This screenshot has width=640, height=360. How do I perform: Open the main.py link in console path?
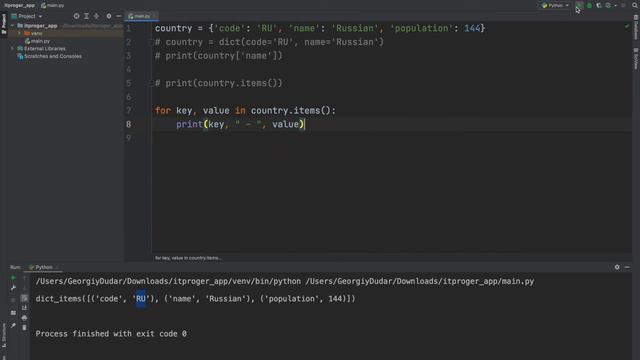(x=420, y=281)
